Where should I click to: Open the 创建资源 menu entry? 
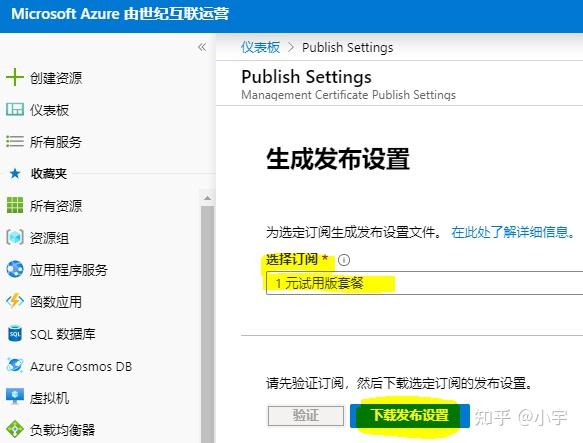[56, 78]
